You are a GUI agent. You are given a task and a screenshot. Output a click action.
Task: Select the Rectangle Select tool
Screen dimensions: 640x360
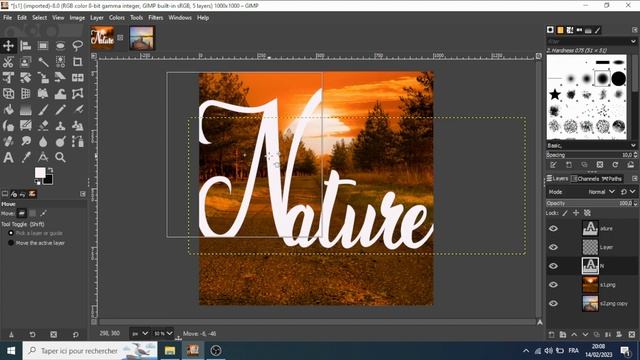43,46
